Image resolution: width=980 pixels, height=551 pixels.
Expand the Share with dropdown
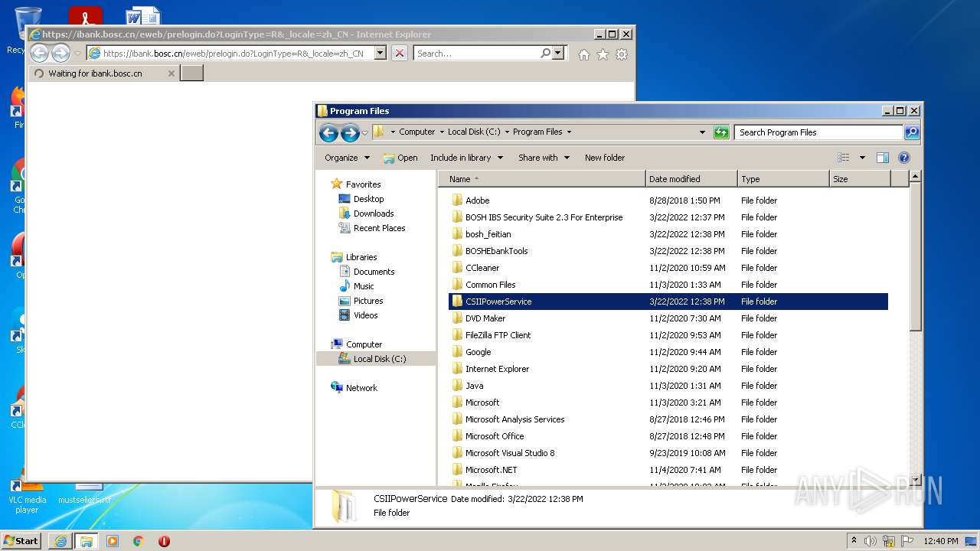(x=544, y=158)
